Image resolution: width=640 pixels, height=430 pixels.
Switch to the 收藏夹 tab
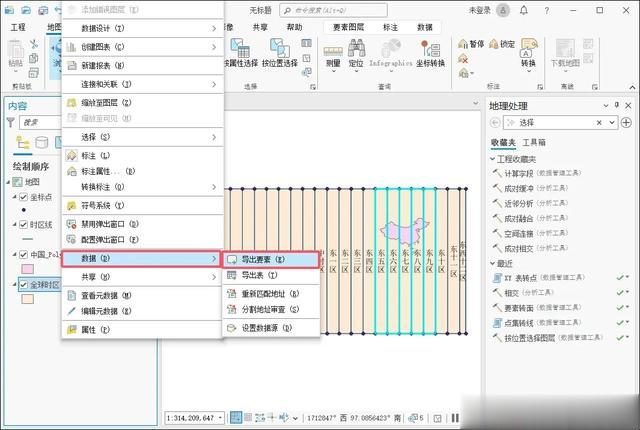(503, 142)
